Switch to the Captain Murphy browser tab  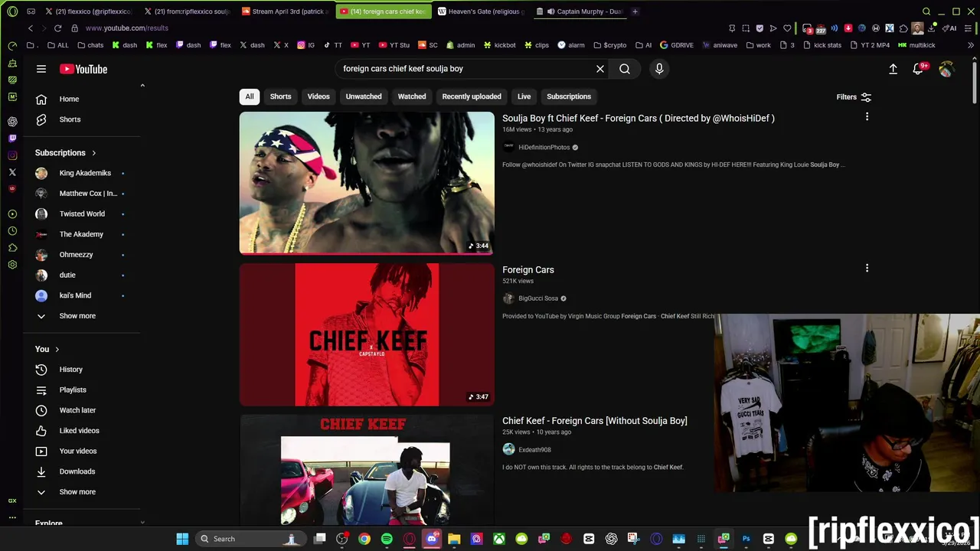(580, 11)
